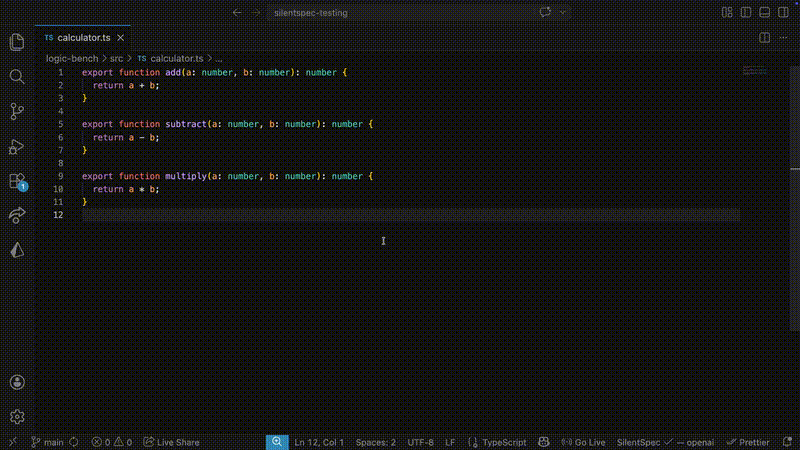Image resolution: width=800 pixels, height=450 pixels.
Task: Click the word multiply in line 9
Action: tap(186, 177)
